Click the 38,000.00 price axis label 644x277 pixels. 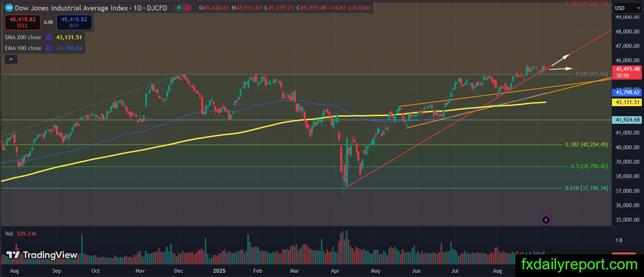tap(627, 176)
